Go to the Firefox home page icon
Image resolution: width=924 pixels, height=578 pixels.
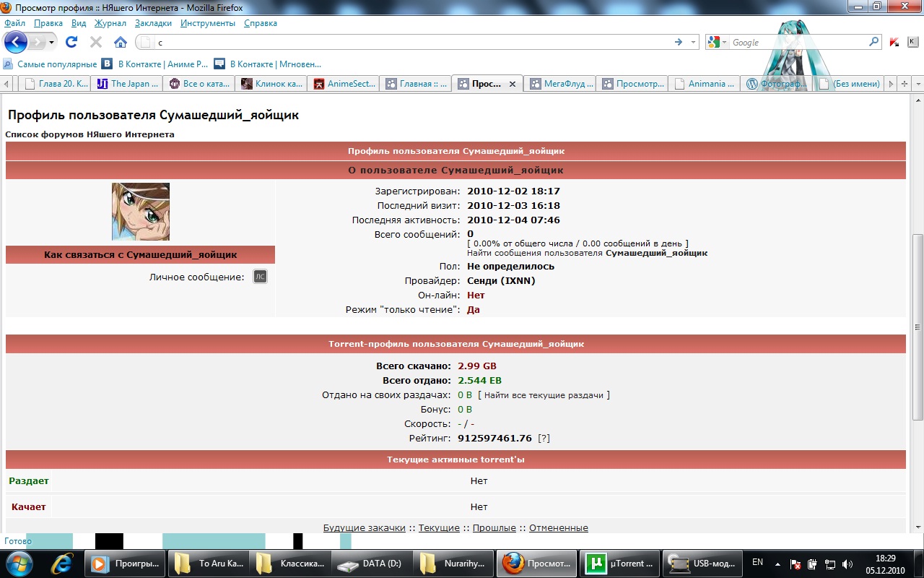coord(121,42)
